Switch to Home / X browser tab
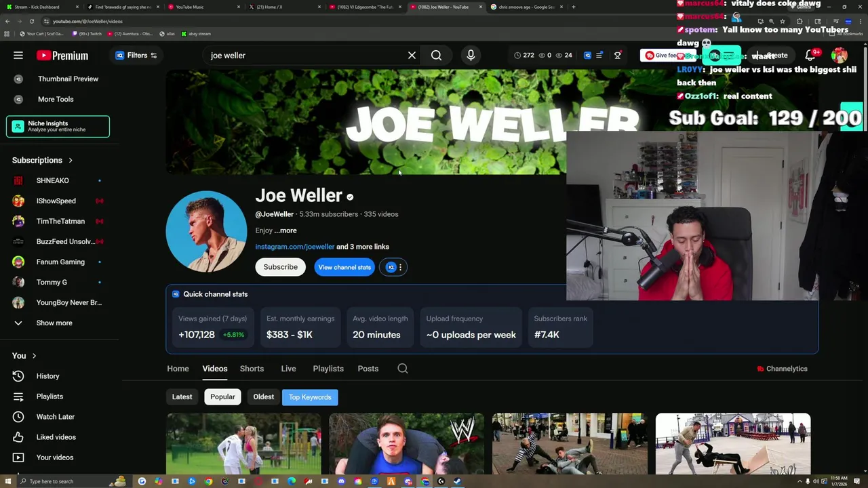This screenshot has height=488, width=868. (283, 7)
